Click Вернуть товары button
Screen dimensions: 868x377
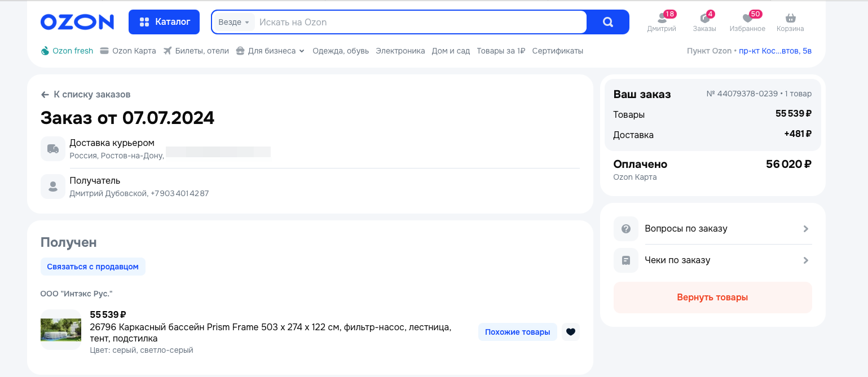coord(713,298)
